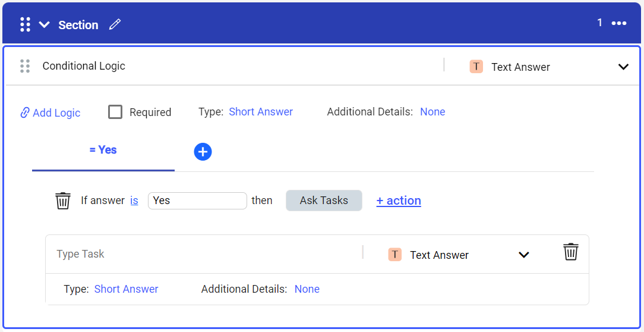Click None next to Additional Details at top
Image resolution: width=644 pixels, height=332 pixels.
point(433,112)
